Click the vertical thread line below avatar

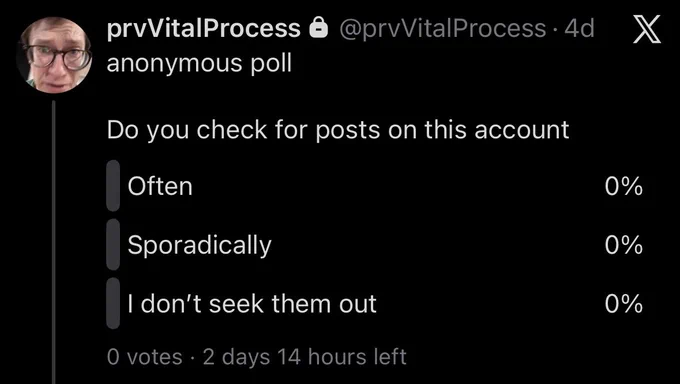(x=54, y=242)
